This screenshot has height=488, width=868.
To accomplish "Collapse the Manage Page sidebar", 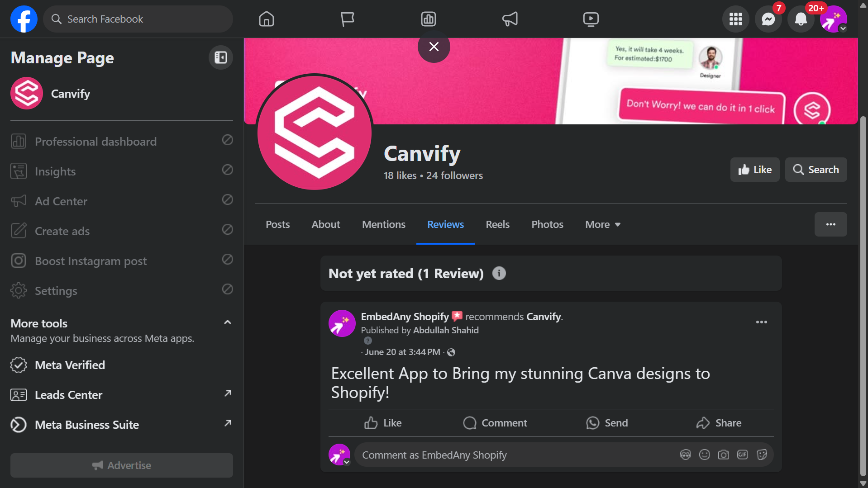I will [221, 57].
